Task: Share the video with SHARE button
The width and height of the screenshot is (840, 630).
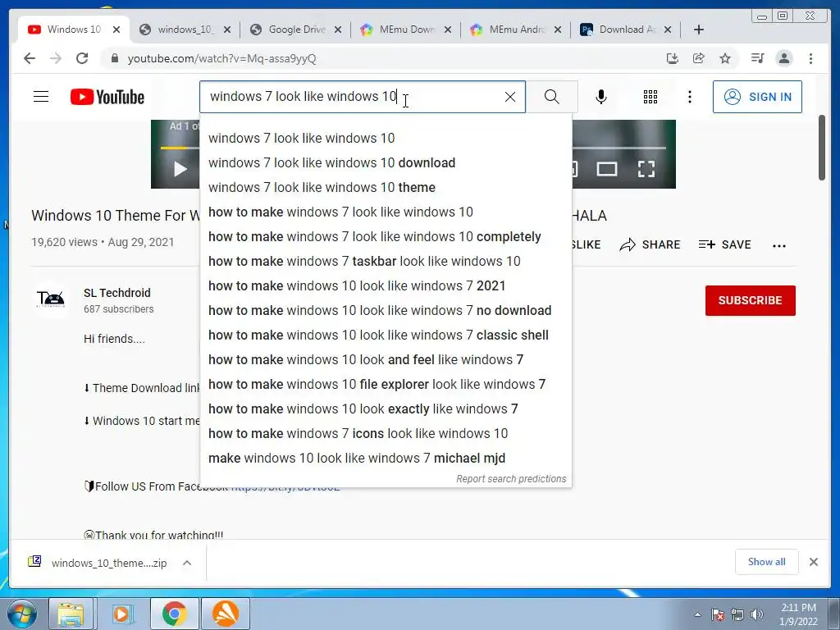Action: (x=650, y=244)
